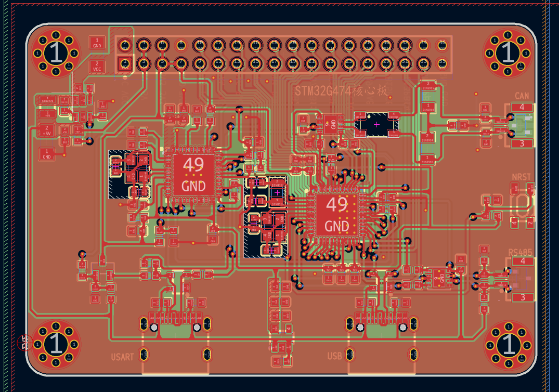Select the large '1 GND' pad below +5V
559x392 pixels.
tap(47, 154)
